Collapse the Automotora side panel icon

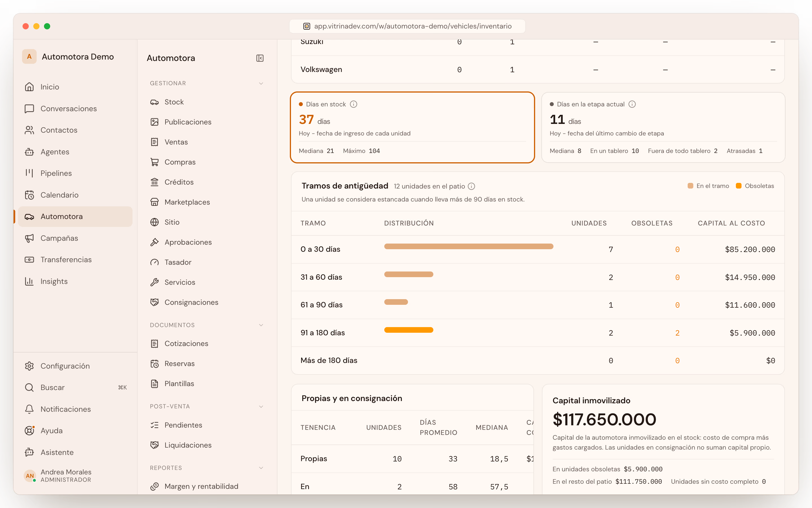click(260, 58)
